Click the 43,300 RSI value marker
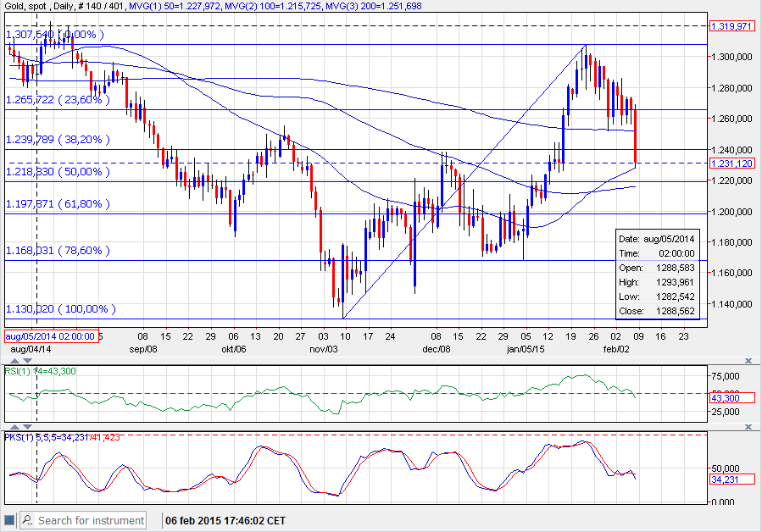The height and width of the screenshot is (532, 762). point(731,398)
